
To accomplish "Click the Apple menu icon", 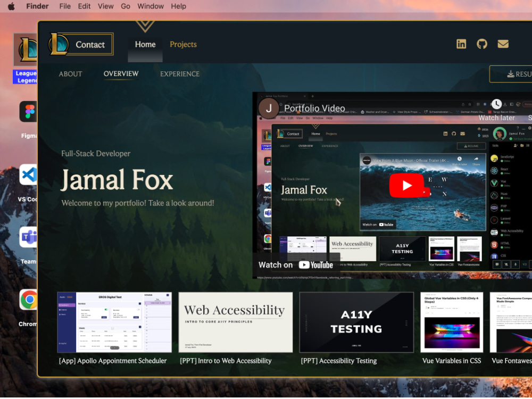I will pyautogui.click(x=11, y=6).
